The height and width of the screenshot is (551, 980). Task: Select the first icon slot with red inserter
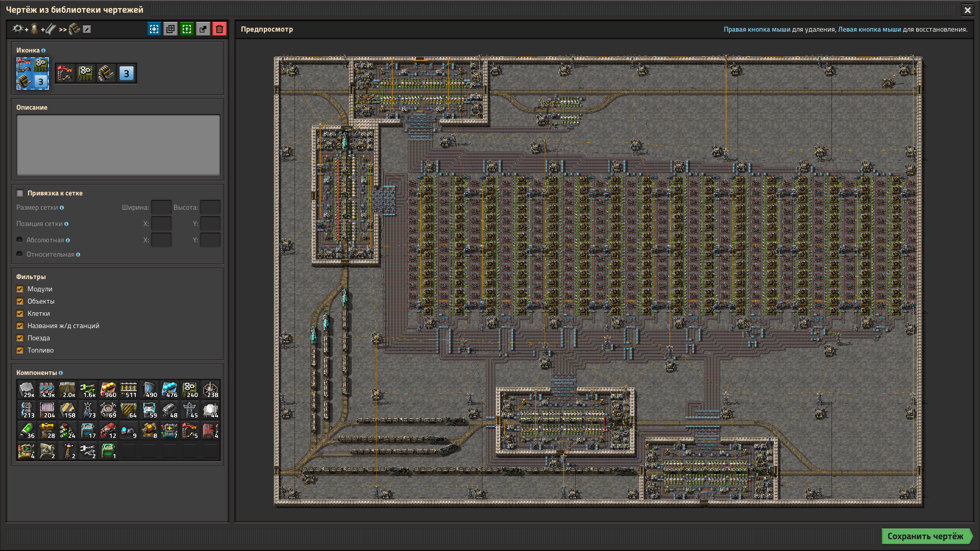pos(65,73)
